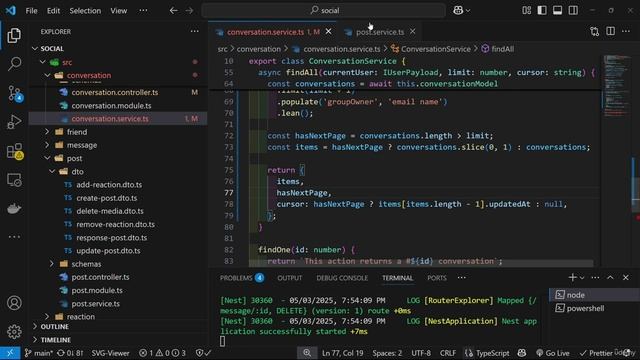This screenshot has width=640, height=360.
Task: Show more menu bar items
Action: pyautogui.click(x=143, y=11)
